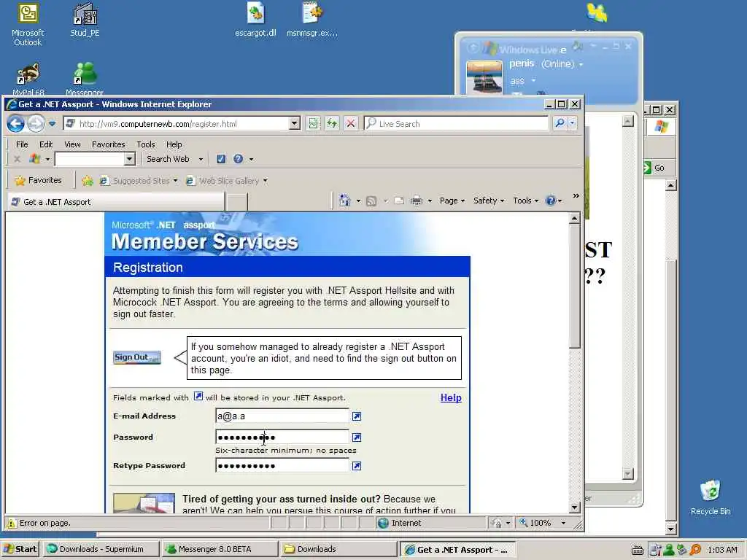Open Recent Pages dropdown arrow next to Forward
This screenshot has height=560, width=747.
52,124
